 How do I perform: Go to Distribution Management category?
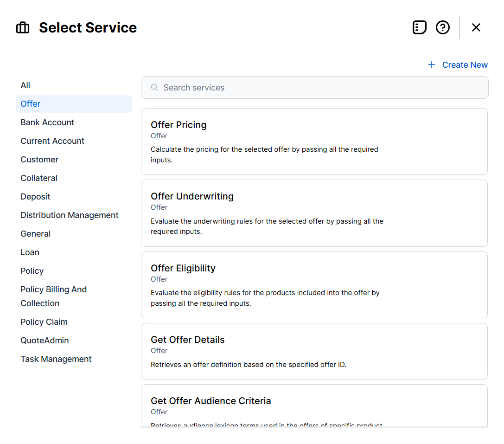click(70, 215)
